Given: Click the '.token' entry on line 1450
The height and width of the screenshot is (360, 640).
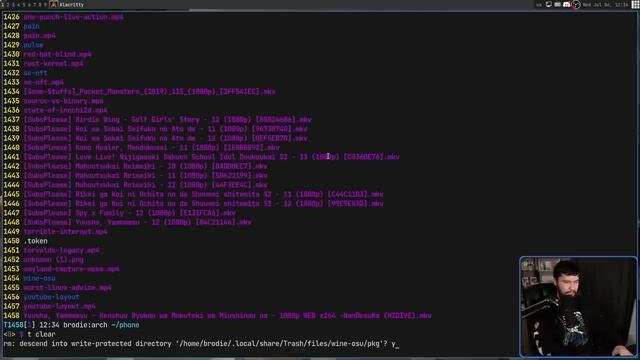Looking at the screenshot, I should click(x=35, y=241).
